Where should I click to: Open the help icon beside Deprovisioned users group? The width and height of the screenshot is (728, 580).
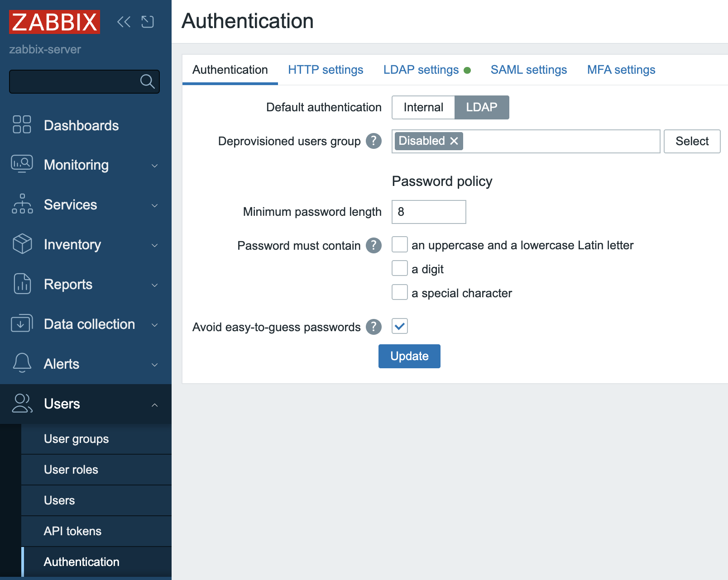tap(374, 141)
